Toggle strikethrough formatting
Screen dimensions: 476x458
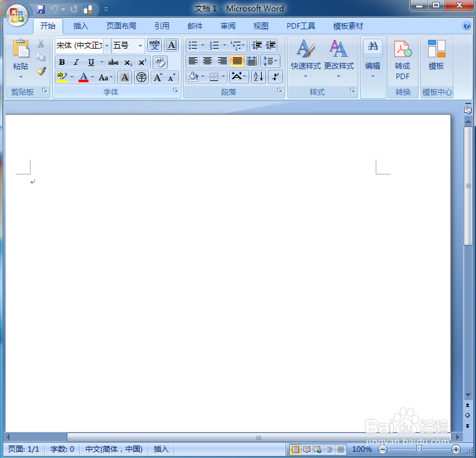[x=113, y=62]
